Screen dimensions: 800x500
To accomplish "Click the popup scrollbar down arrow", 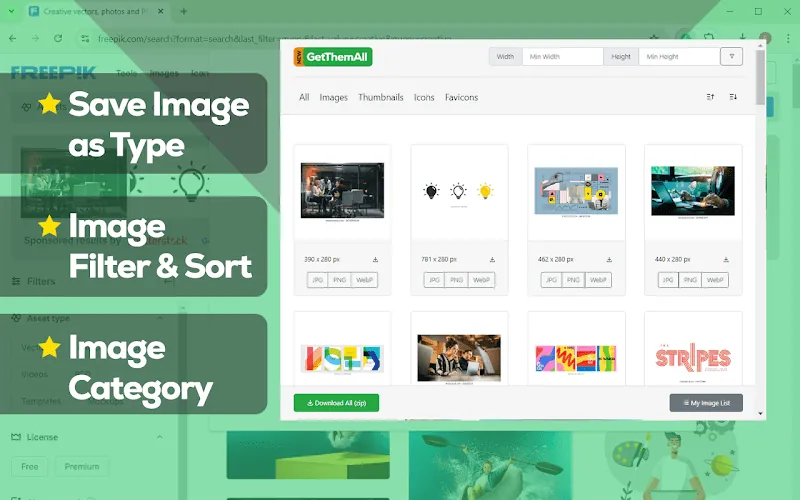I will pos(760,414).
